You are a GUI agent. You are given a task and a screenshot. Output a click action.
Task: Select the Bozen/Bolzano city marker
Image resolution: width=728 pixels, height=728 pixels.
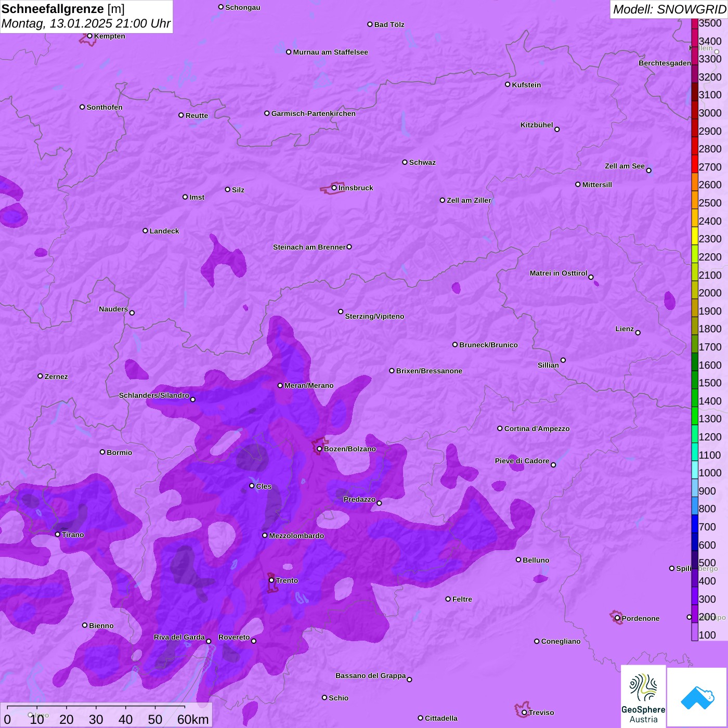[x=319, y=449]
